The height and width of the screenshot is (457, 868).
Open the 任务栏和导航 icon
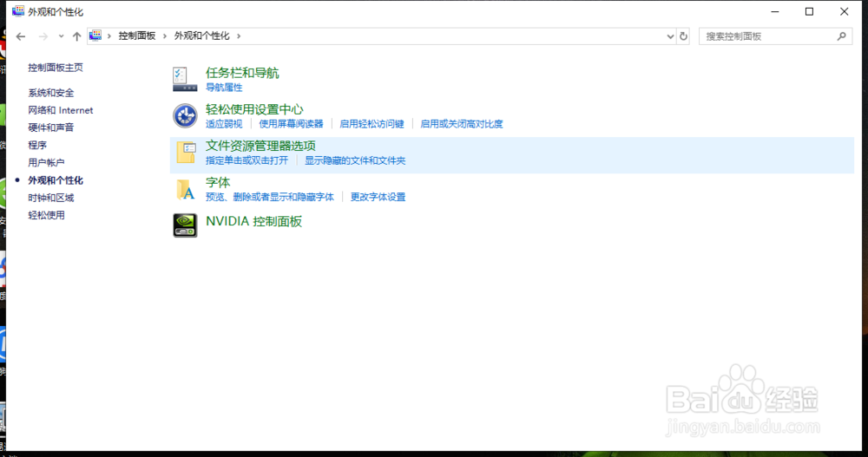coord(184,79)
